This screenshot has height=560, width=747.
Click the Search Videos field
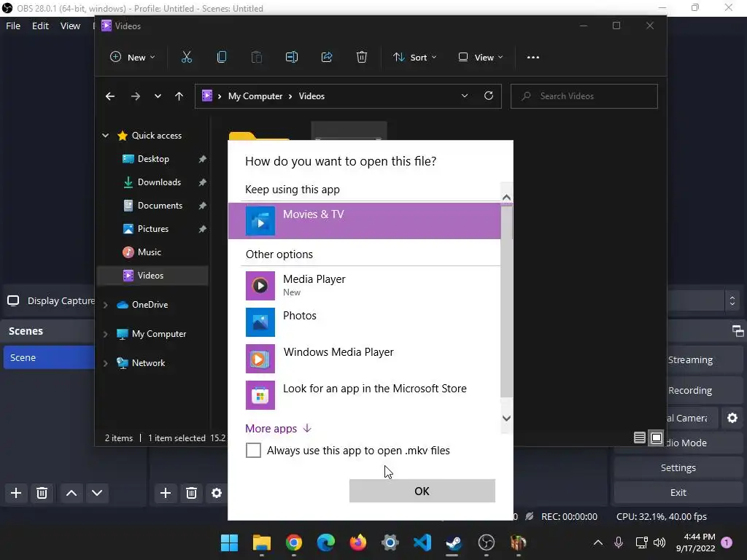click(584, 96)
